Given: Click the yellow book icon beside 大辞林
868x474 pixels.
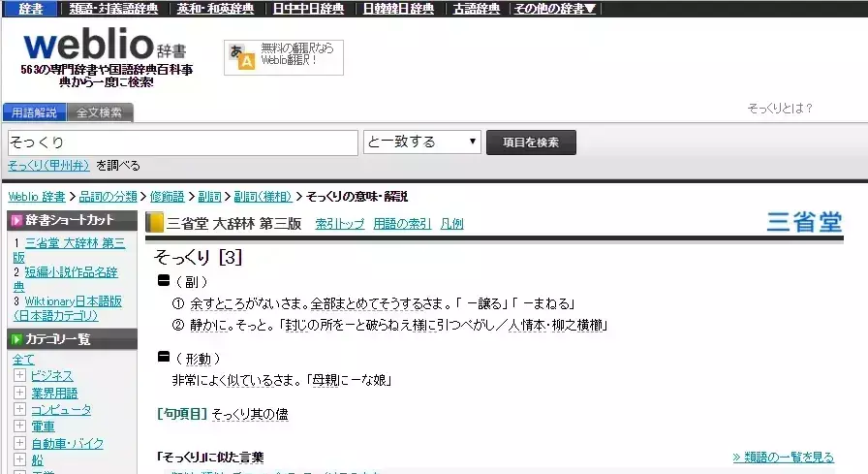Looking at the screenshot, I should tap(155, 223).
